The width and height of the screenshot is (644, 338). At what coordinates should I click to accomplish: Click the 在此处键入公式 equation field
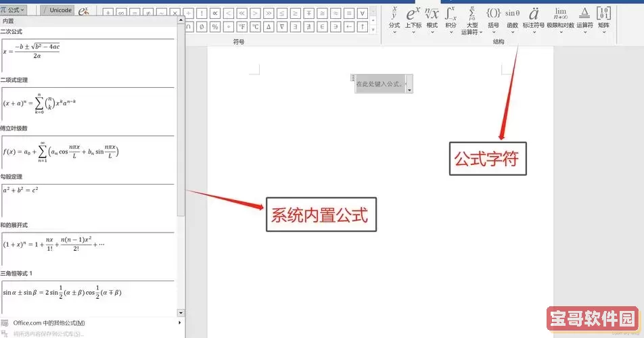point(379,84)
